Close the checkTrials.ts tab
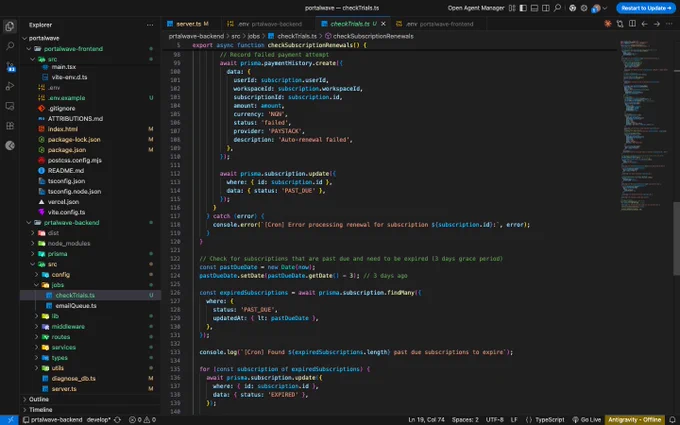The width and height of the screenshot is (680, 425). point(383,24)
